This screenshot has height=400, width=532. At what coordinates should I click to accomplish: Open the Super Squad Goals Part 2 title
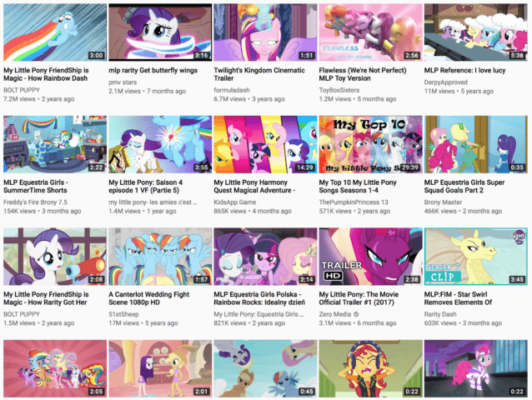click(x=464, y=187)
